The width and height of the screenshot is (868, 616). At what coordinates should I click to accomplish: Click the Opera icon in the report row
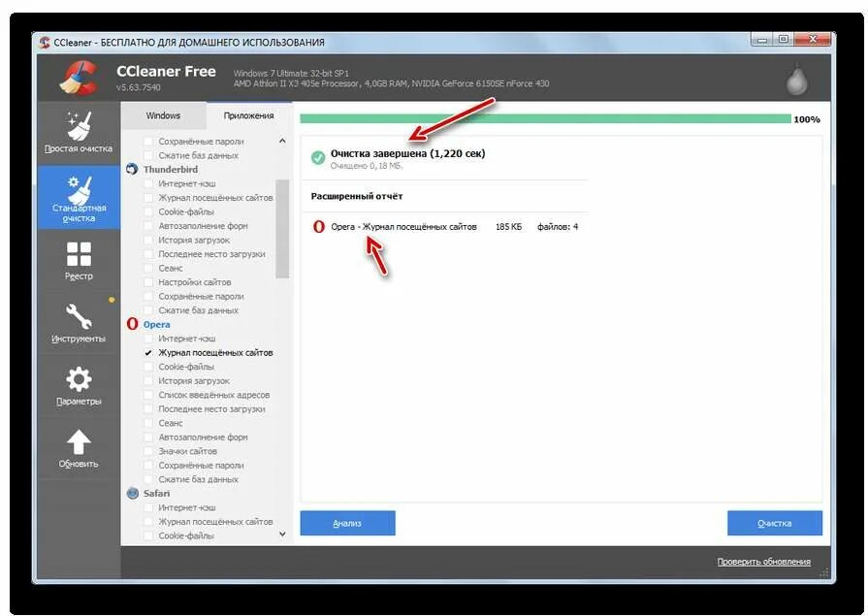[318, 226]
